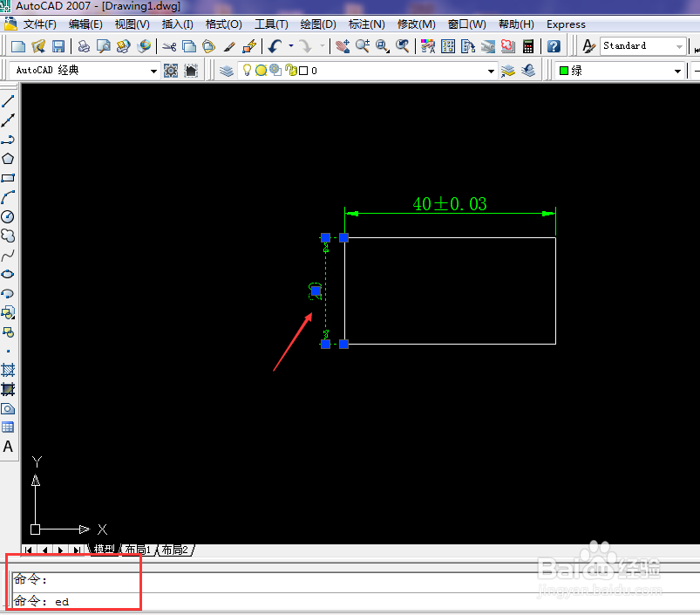
Task: Open the Undo history dropdown arrow
Action: pos(291,46)
